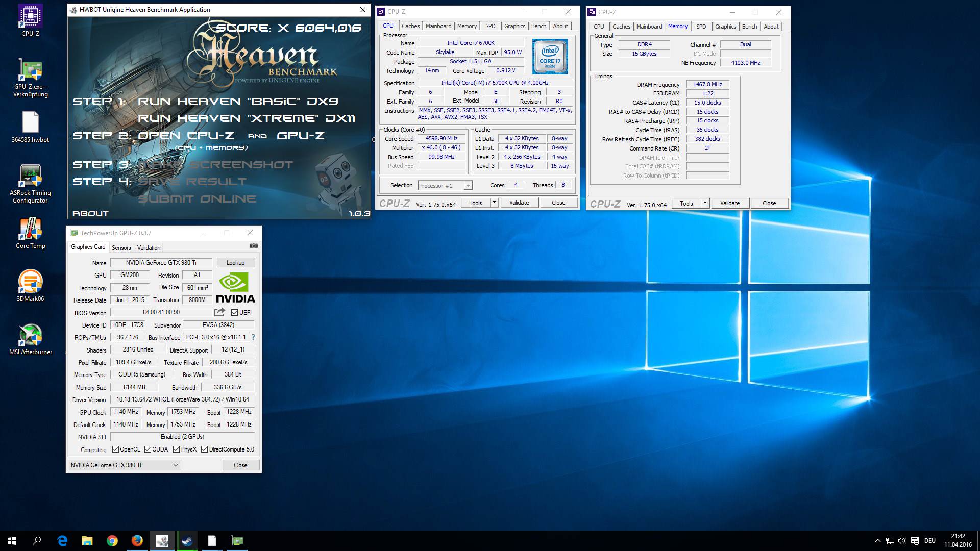Click Run Heaven "Xtreme" DX11
Screen dimensions: 980x551
click(247, 118)
